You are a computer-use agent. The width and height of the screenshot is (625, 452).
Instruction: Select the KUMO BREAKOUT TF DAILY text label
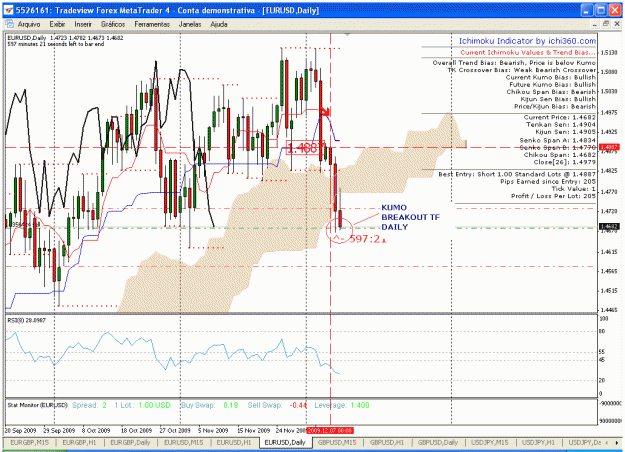pos(410,217)
